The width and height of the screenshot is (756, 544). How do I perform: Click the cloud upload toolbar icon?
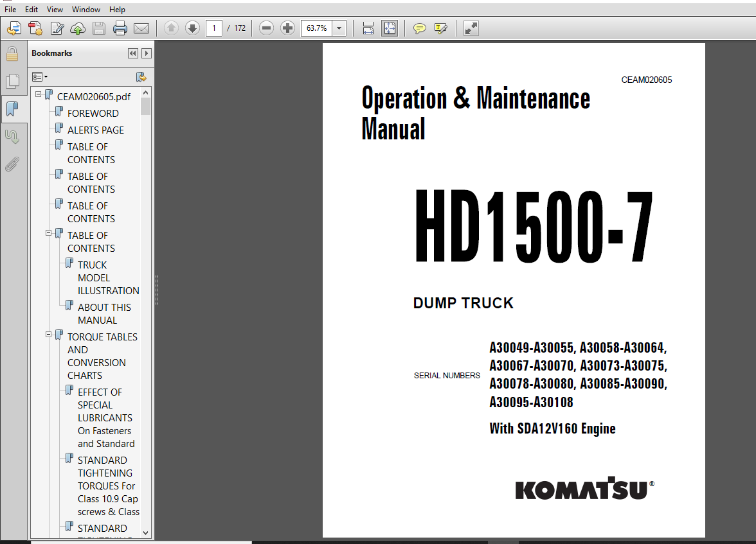(78, 28)
